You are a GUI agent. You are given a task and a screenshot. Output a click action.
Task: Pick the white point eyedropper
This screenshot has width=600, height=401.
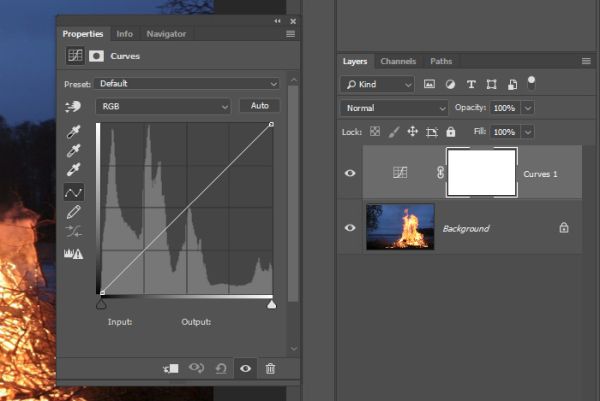(x=73, y=172)
